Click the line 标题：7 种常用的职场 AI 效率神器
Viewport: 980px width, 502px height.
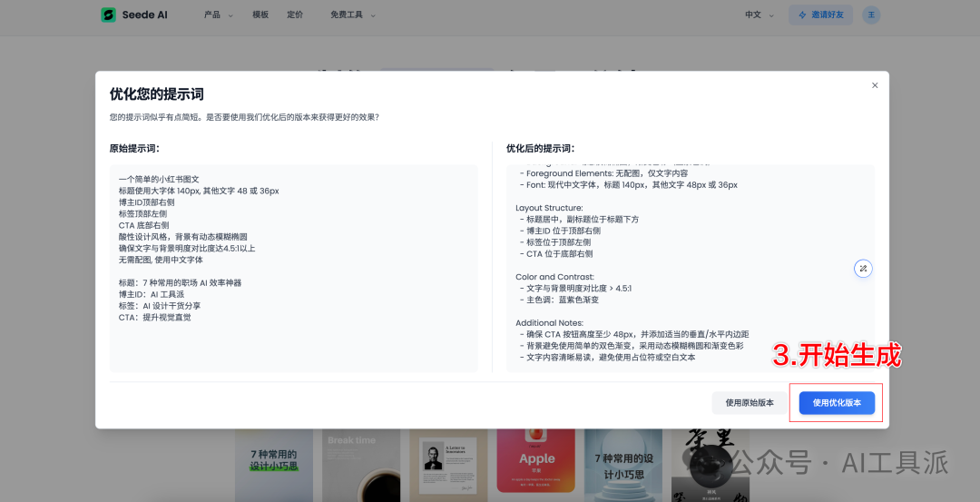180,282
